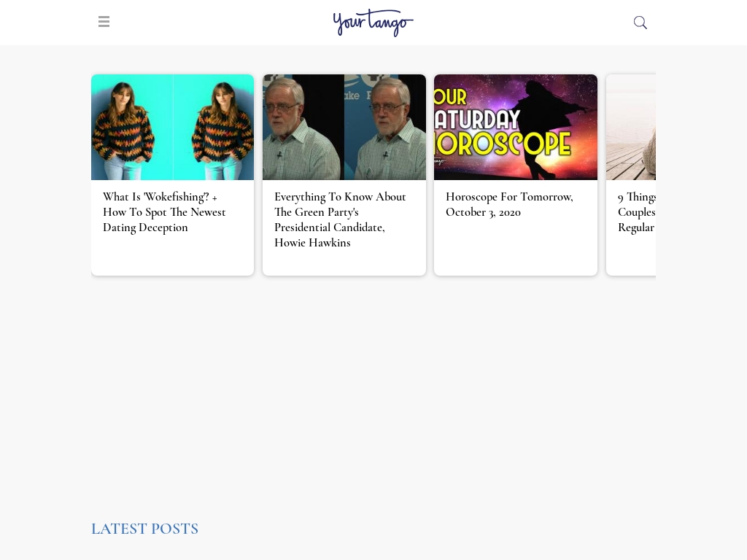The image size is (747, 560).
Task: Click the search magnifier icon
Action: 640,23
